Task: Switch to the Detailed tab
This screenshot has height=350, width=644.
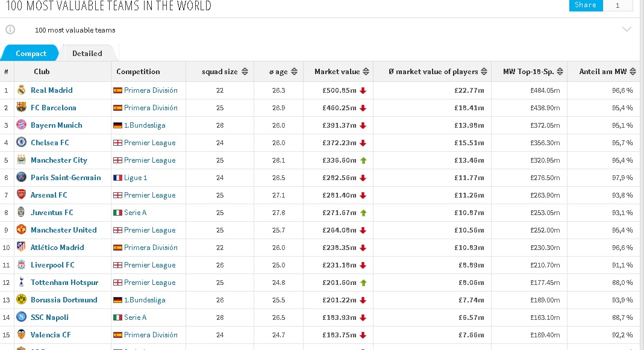Action: tap(87, 54)
